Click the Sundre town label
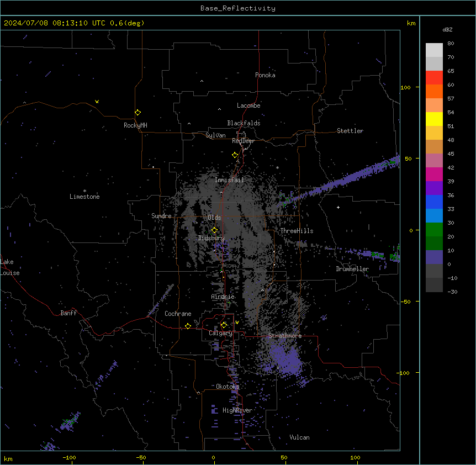Viewport: 476px width, 465px height. coord(161,216)
